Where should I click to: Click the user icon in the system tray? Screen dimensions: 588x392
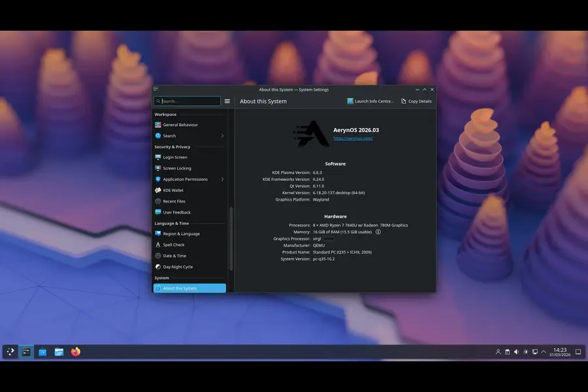pos(498,351)
